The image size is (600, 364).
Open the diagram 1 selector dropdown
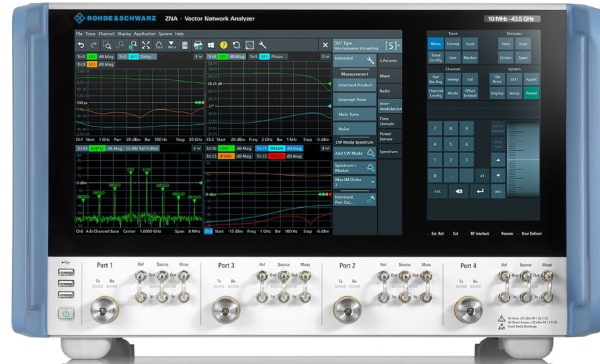click(199, 57)
